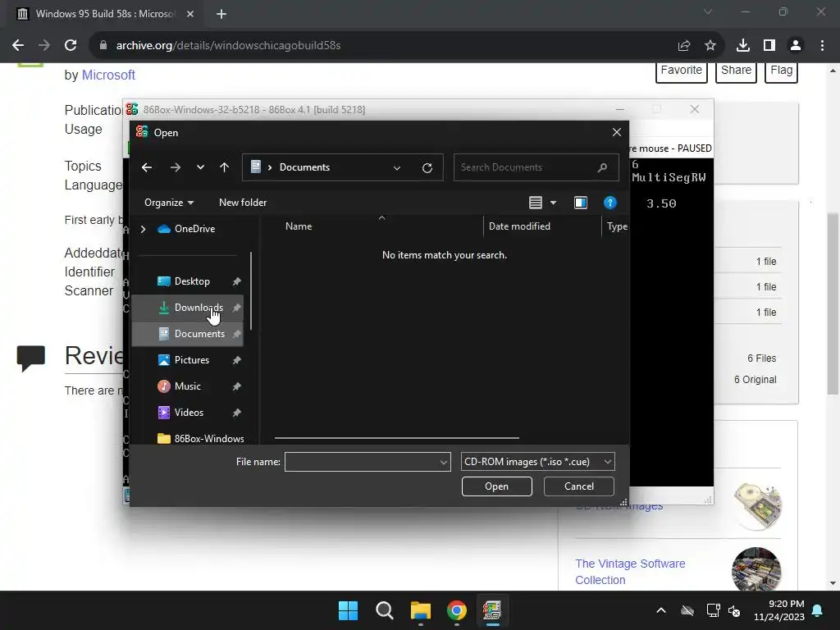Go up one folder level

point(225,167)
